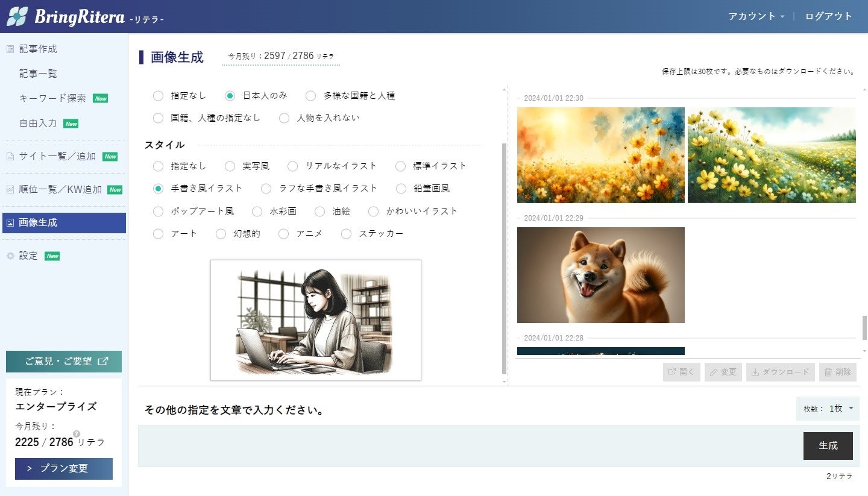
Task: Click the 2024/01/01 22:30 timestamp
Action: pyautogui.click(x=553, y=98)
